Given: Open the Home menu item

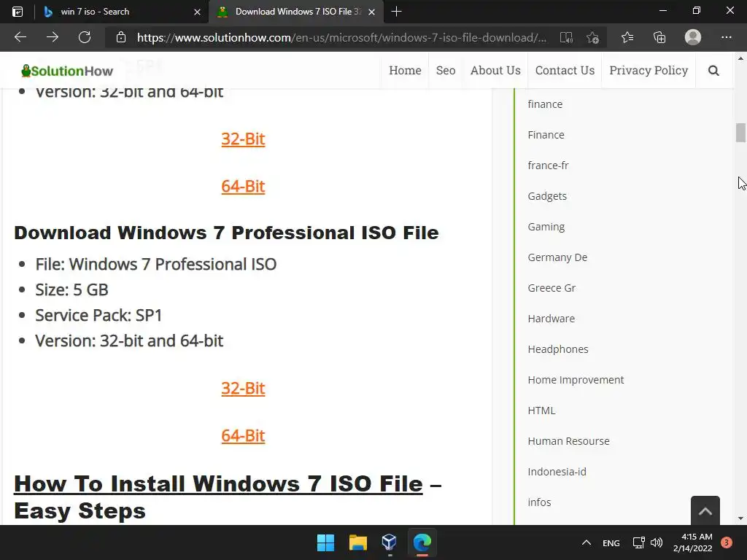Looking at the screenshot, I should tap(405, 71).
